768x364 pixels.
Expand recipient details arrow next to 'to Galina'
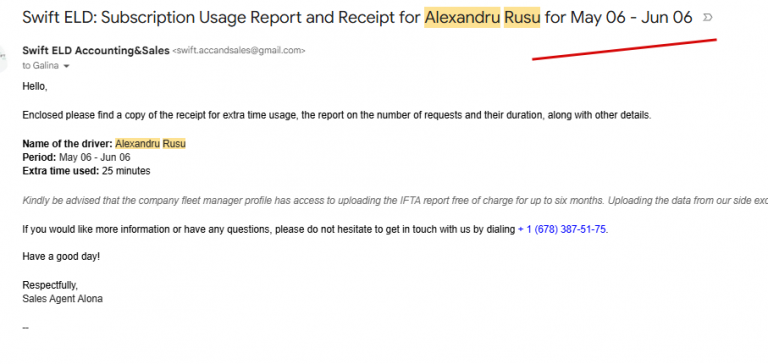point(66,66)
